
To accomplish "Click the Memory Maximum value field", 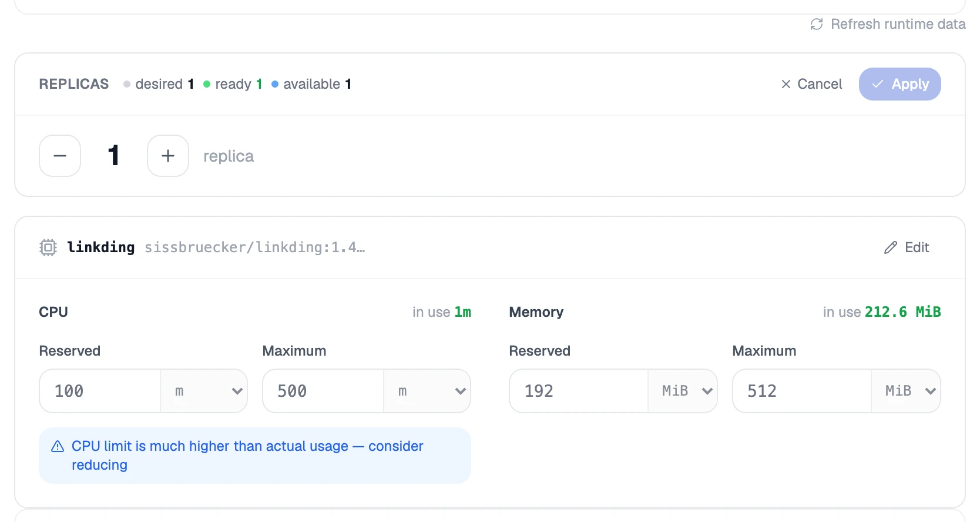I will coord(802,391).
